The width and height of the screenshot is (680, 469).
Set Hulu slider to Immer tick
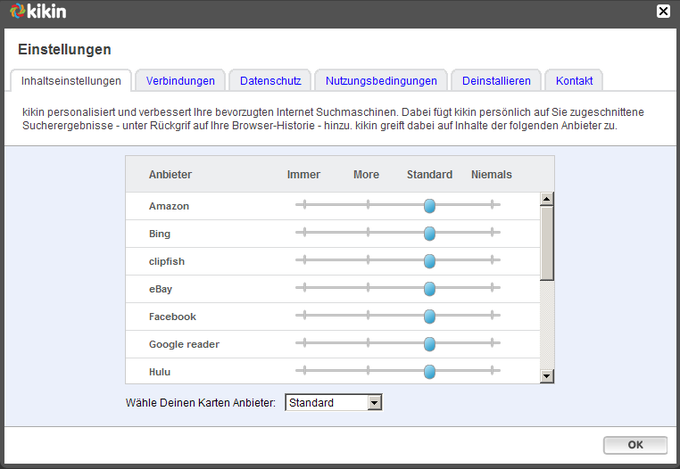click(x=304, y=371)
